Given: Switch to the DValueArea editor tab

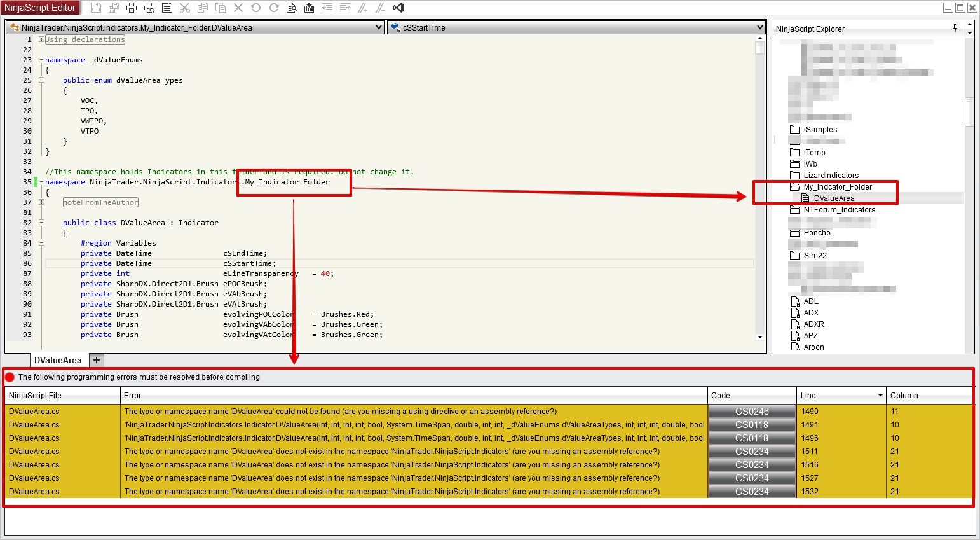Looking at the screenshot, I should [x=58, y=360].
